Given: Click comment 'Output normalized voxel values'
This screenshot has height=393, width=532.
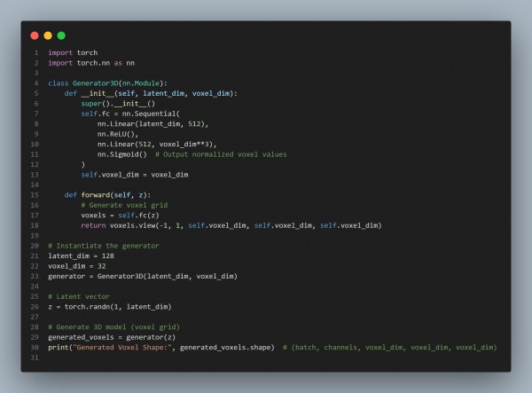Looking at the screenshot, I should [221, 154].
